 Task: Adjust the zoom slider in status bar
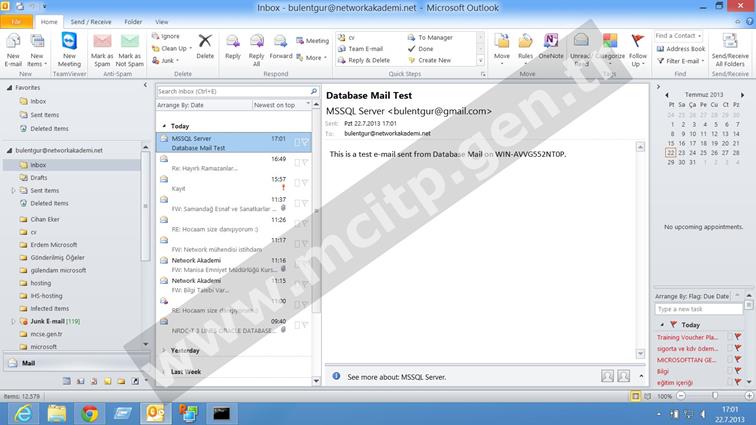click(715, 396)
